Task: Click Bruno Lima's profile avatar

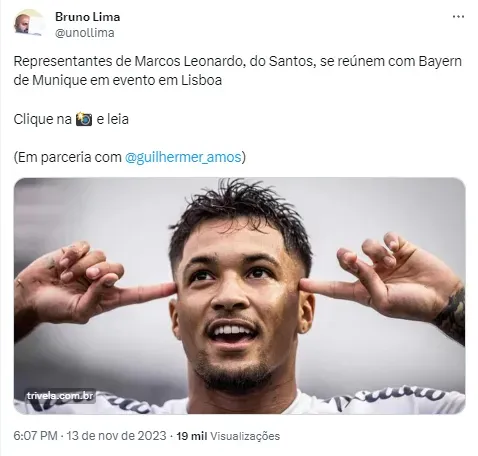Action: click(29, 23)
